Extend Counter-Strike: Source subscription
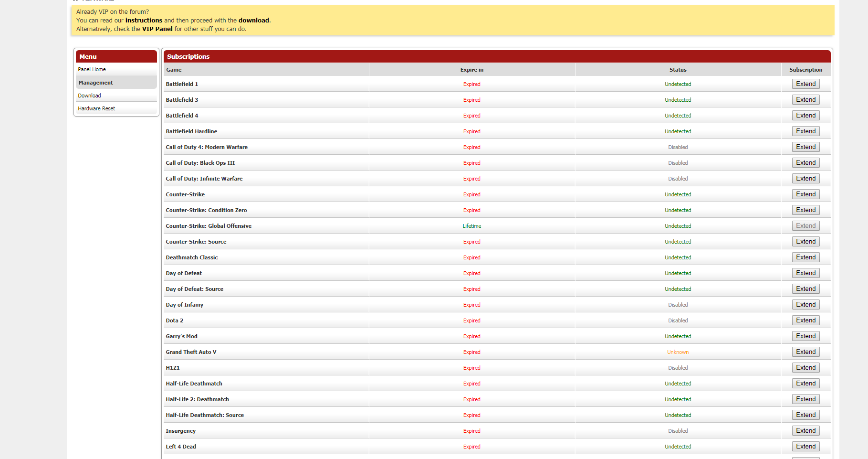 click(x=806, y=242)
